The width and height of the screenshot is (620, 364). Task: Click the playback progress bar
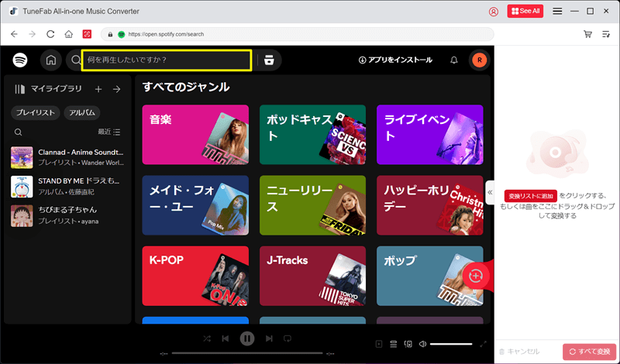click(247, 353)
